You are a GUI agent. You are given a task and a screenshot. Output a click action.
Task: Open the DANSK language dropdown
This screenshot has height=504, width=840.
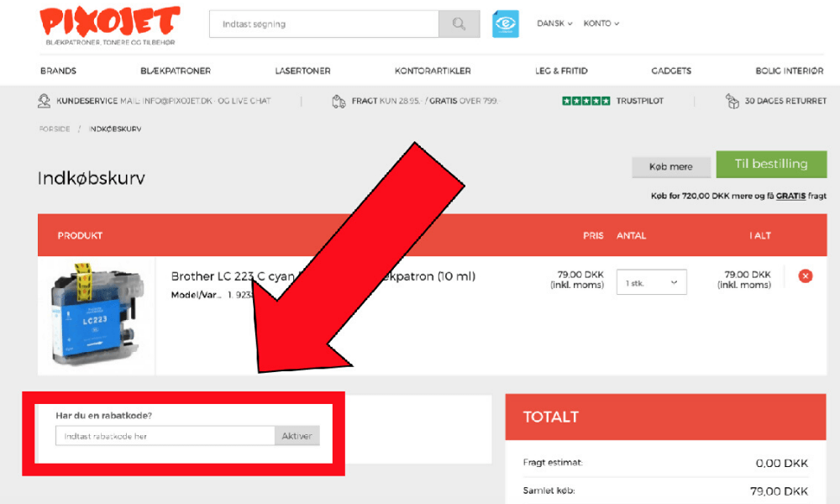pyautogui.click(x=554, y=24)
